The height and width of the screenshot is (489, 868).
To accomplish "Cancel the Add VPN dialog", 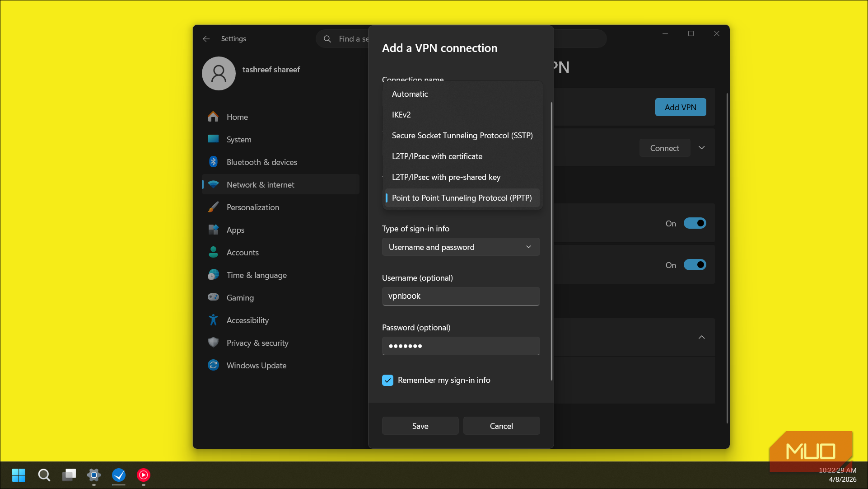I will click(501, 426).
